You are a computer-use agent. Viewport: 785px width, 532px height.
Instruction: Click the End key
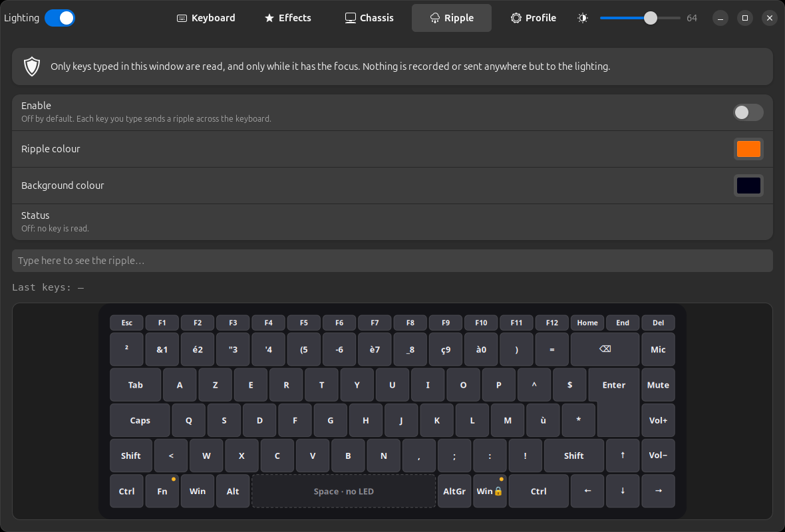[623, 323]
